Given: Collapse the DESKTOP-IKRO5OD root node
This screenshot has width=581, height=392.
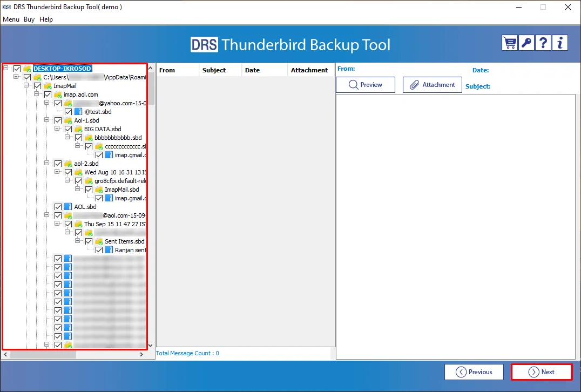Looking at the screenshot, I should coord(6,68).
